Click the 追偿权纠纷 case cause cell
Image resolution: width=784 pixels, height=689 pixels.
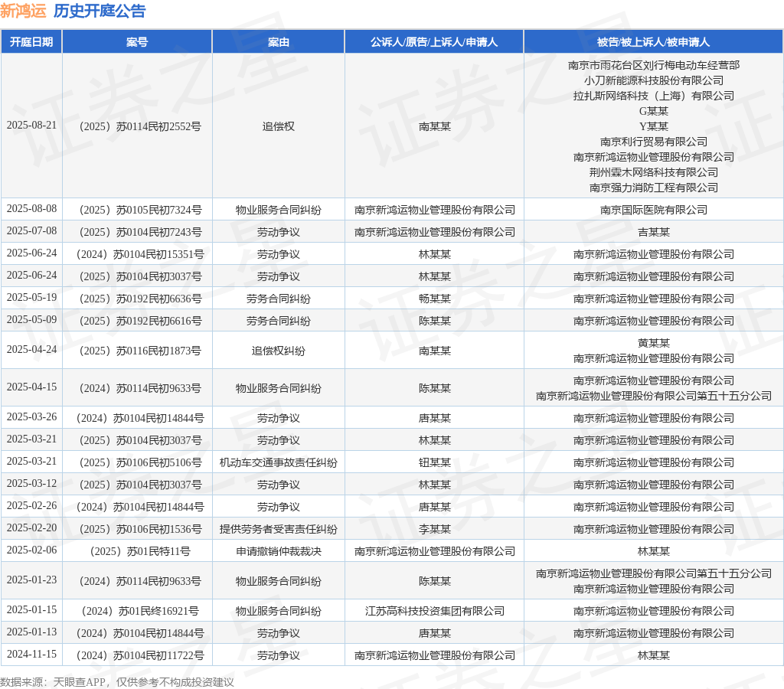(279, 351)
